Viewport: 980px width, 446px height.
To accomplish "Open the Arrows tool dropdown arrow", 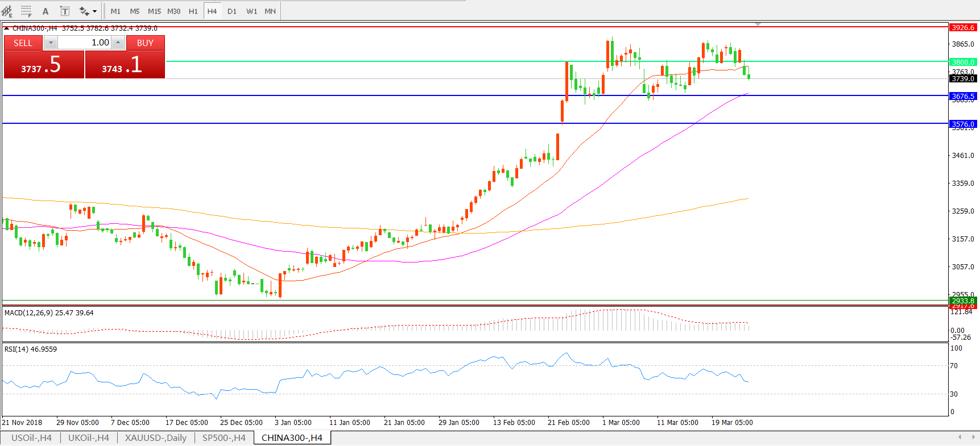I will pyautogui.click(x=95, y=11).
